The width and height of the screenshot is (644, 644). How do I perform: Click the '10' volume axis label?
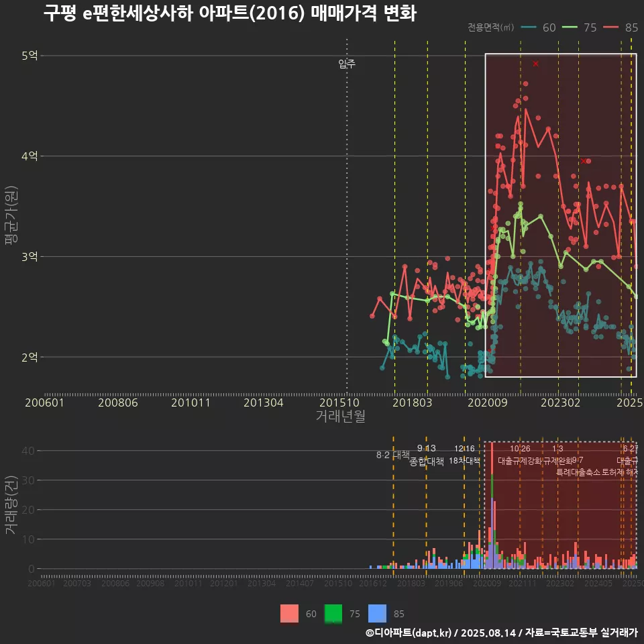click(x=28, y=539)
